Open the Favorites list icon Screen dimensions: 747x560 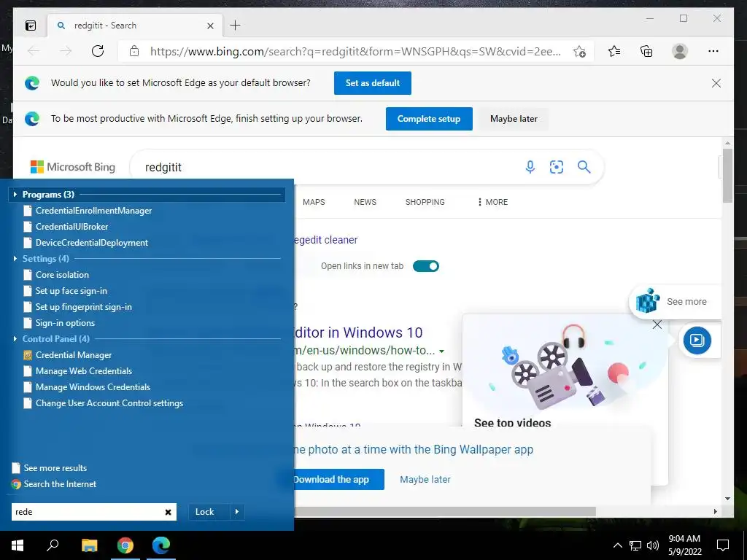click(x=614, y=51)
